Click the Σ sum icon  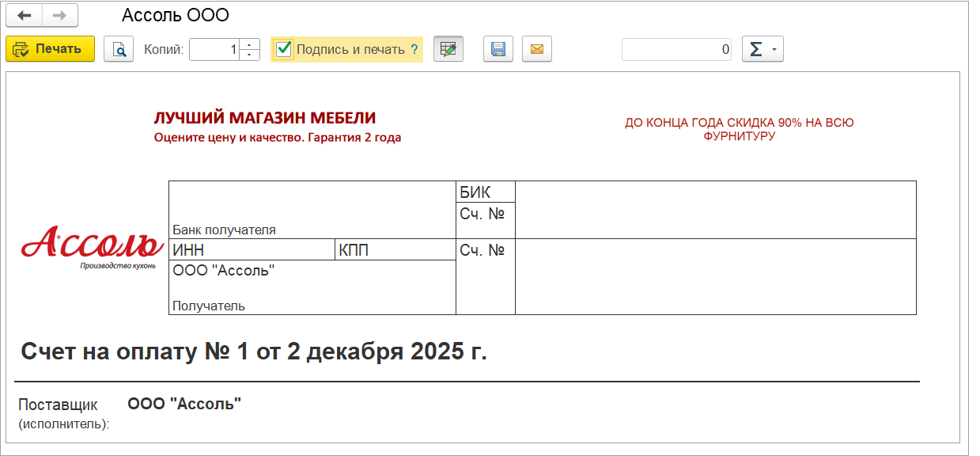(756, 48)
